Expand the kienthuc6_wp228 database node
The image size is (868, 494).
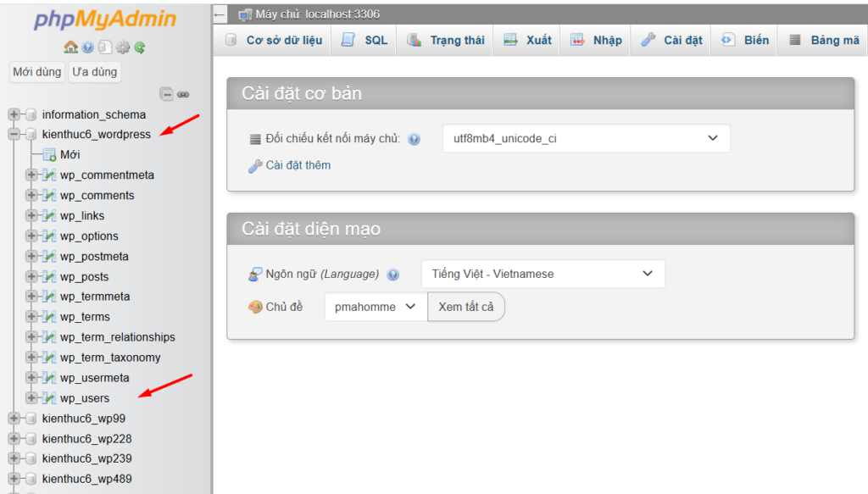point(14,439)
